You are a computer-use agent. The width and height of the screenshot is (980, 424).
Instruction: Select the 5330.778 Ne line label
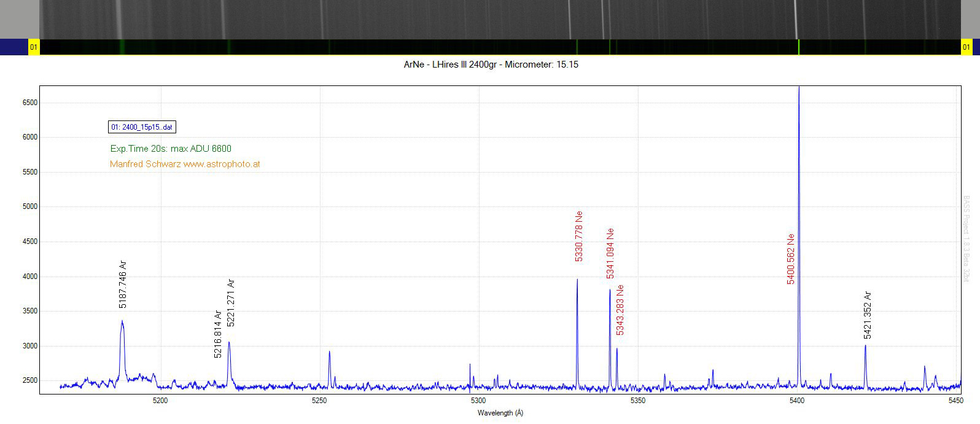(578, 237)
